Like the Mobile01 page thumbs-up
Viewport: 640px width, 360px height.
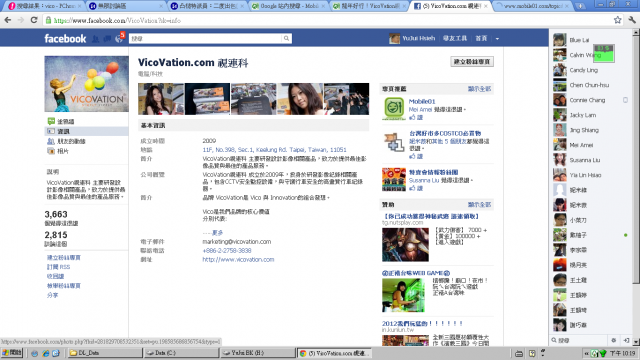point(416,118)
